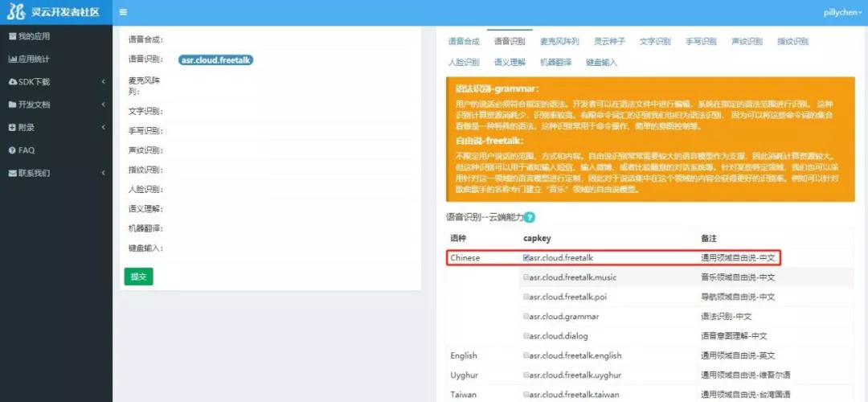Expand the 附录 submenu arrow
This screenshot has height=402, width=868.
104,127
